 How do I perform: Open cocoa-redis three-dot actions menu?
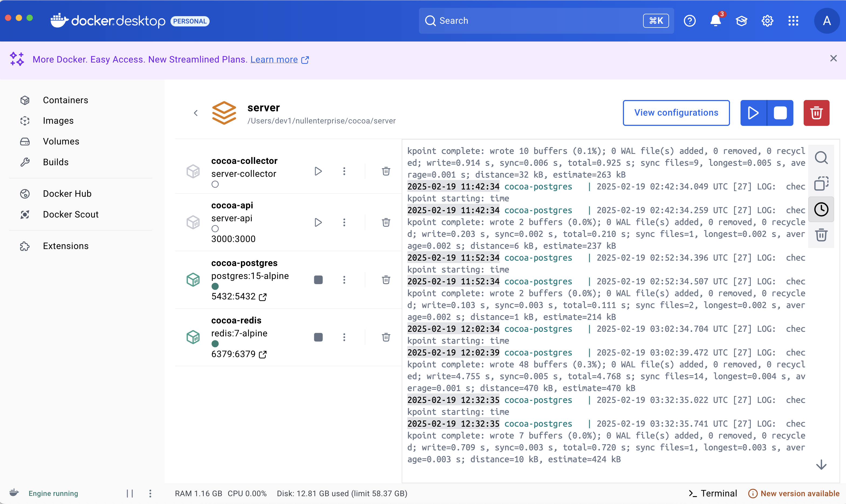[x=344, y=337]
